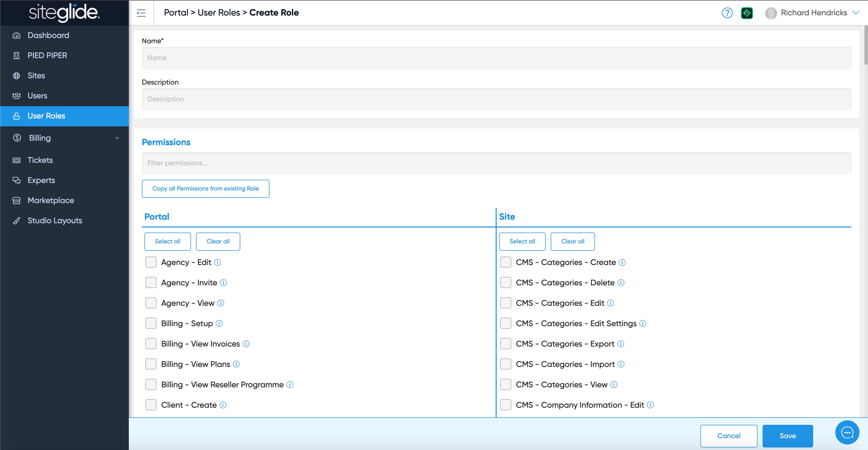This screenshot has width=868, height=450.
Task: Open Studio Layouts from sidebar
Action: point(55,220)
